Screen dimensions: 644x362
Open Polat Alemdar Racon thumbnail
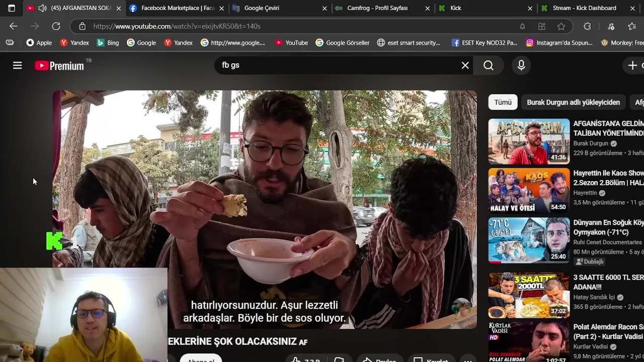(529, 342)
